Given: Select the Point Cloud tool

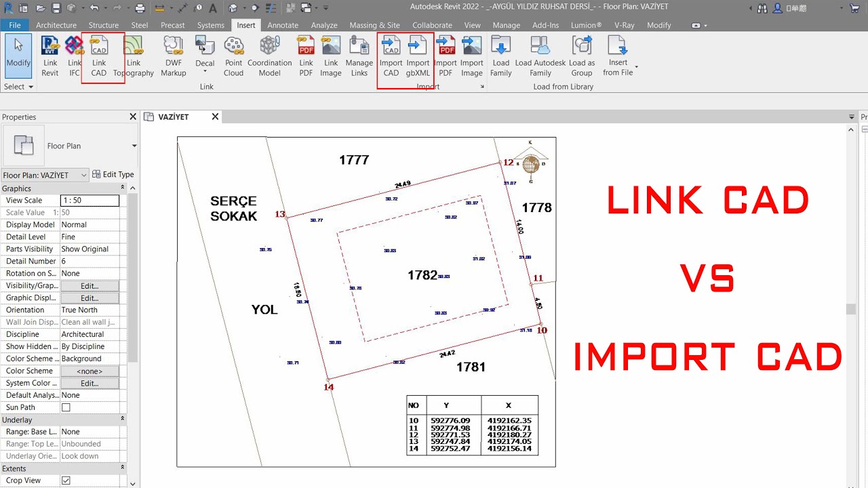Looking at the screenshot, I should (x=234, y=57).
